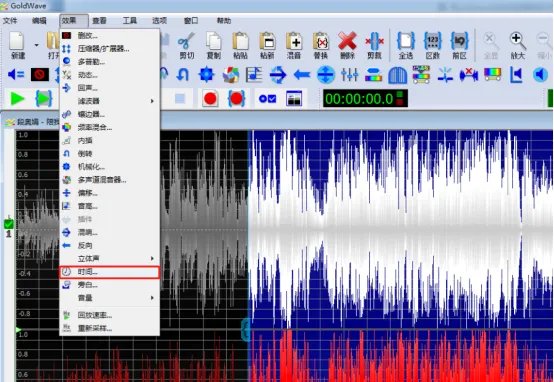Expand the Stereo (立体声) submenu
The image size is (554, 382).
110,258
